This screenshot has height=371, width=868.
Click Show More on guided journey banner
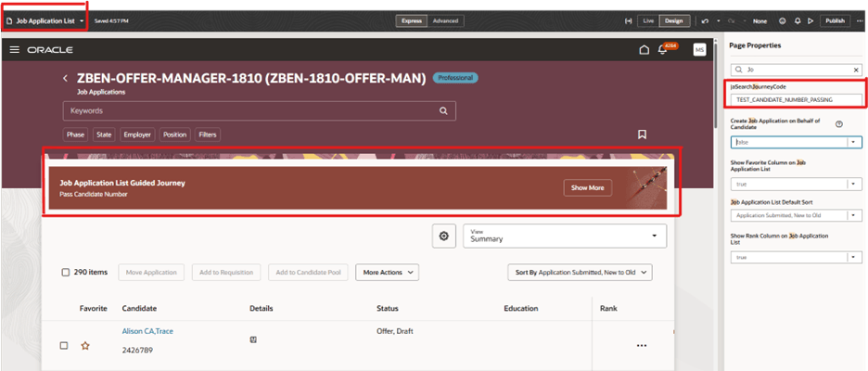(x=588, y=187)
